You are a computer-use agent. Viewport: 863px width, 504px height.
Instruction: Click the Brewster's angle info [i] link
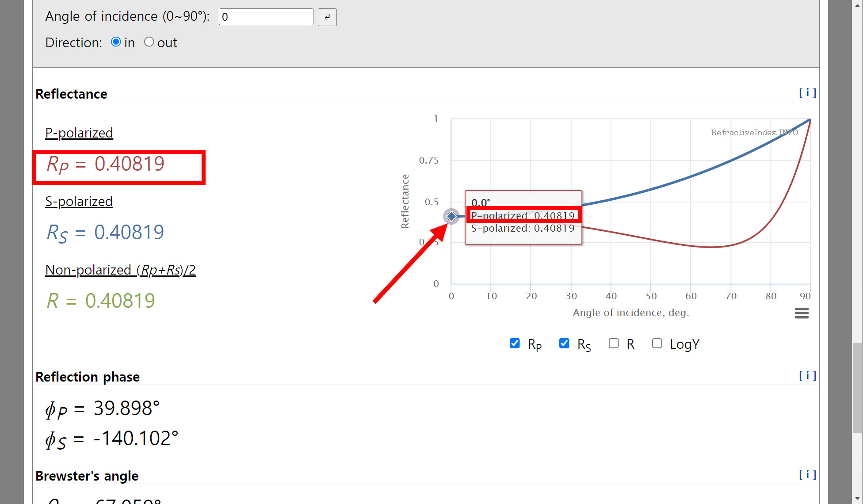tap(807, 475)
